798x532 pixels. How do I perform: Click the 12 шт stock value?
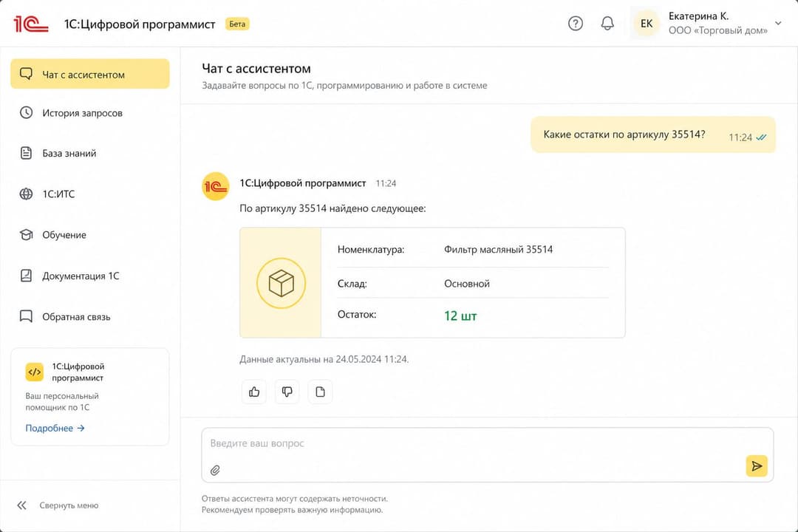click(460, 316)
